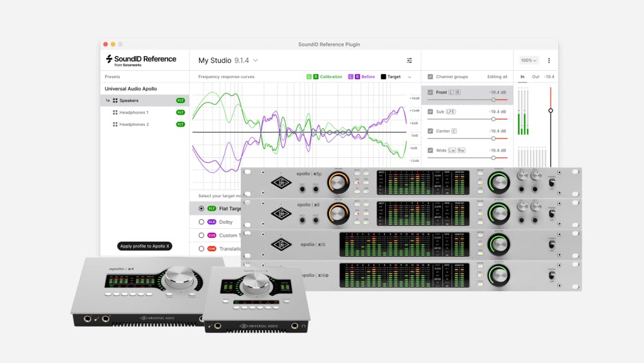The width and height of the screenshot is (644, 363).
Task: Click the Headphones 1 grid icon
Action: point(115,112)
